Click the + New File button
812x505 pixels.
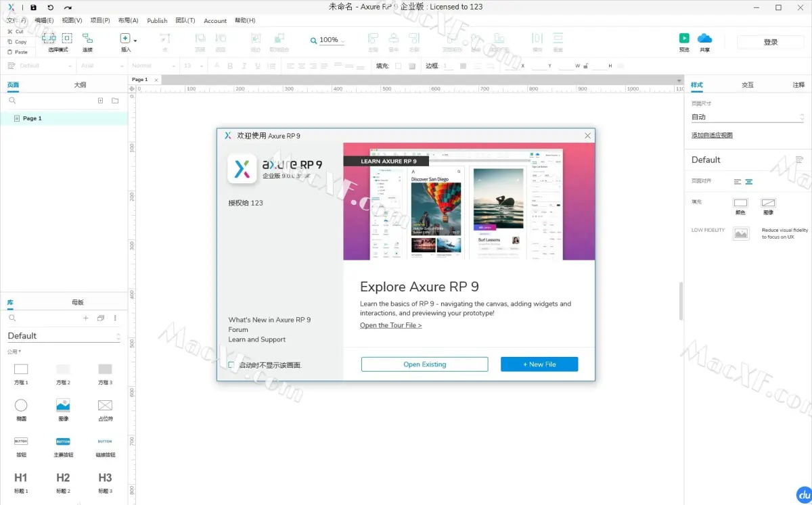(539, 364)
